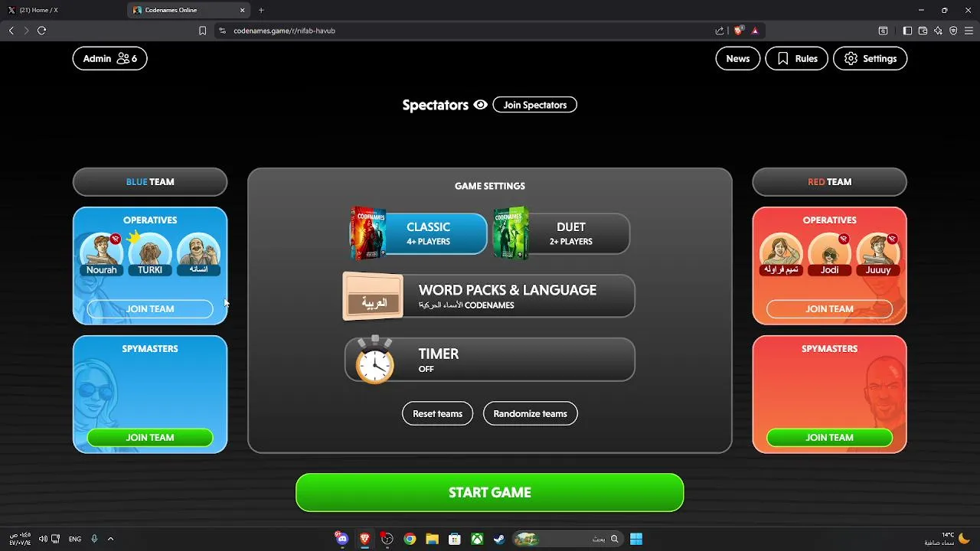Open the Leo AI sparkle icon
Viewport: 980px width, 551px height.
[938, 31]
